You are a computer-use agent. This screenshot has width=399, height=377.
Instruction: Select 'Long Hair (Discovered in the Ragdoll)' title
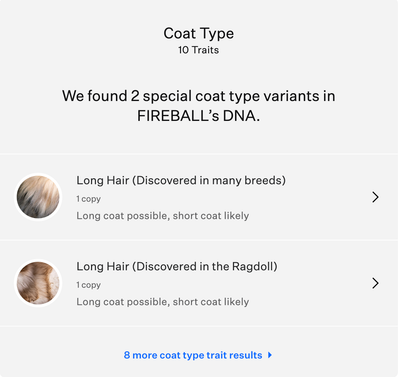tap(177, 266)
